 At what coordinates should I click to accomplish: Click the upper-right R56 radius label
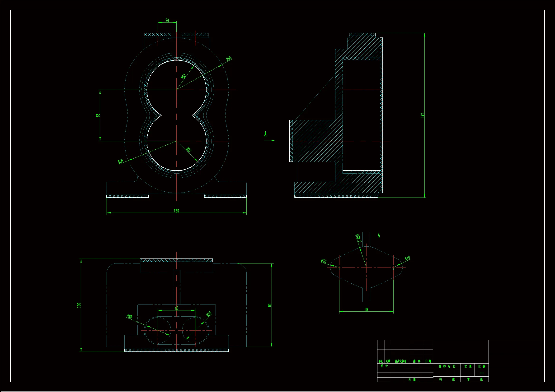229,58
